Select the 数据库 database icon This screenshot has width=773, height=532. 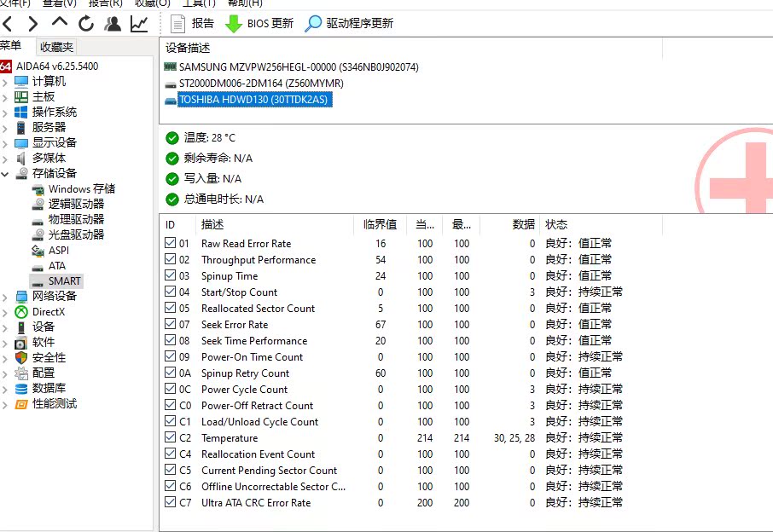click(21, 388)
